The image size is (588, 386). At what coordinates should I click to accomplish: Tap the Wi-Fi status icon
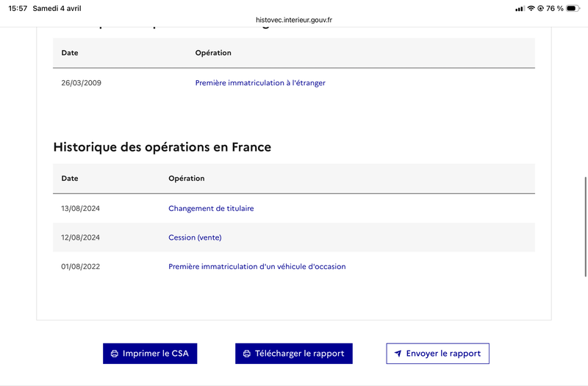click(x=531, y=8)
